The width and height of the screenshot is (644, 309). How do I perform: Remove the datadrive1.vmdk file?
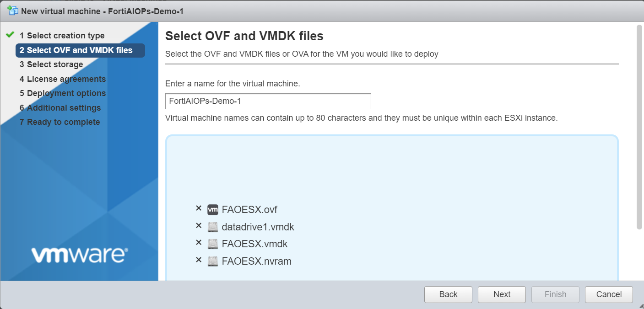199,225
